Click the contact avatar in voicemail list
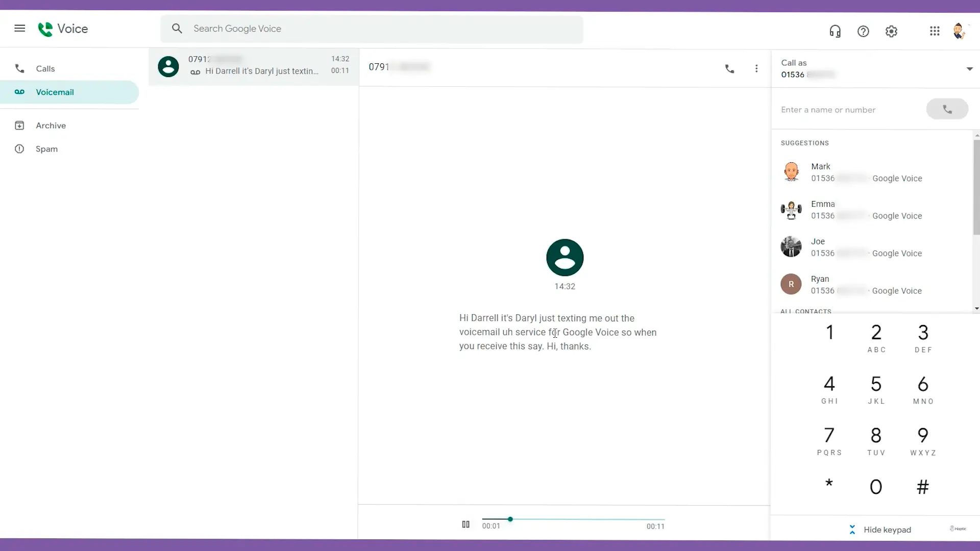 [168, 66]
